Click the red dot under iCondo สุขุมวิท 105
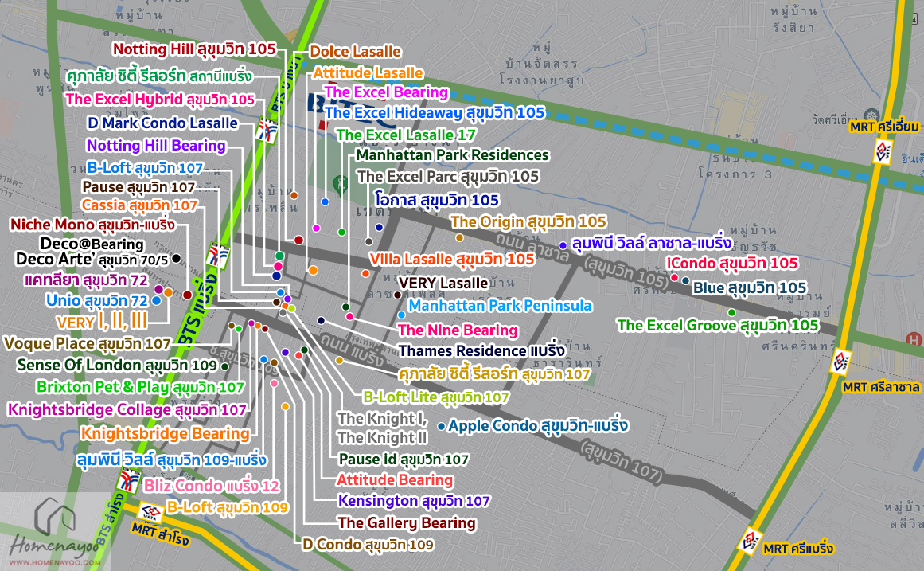 [674, 278]
